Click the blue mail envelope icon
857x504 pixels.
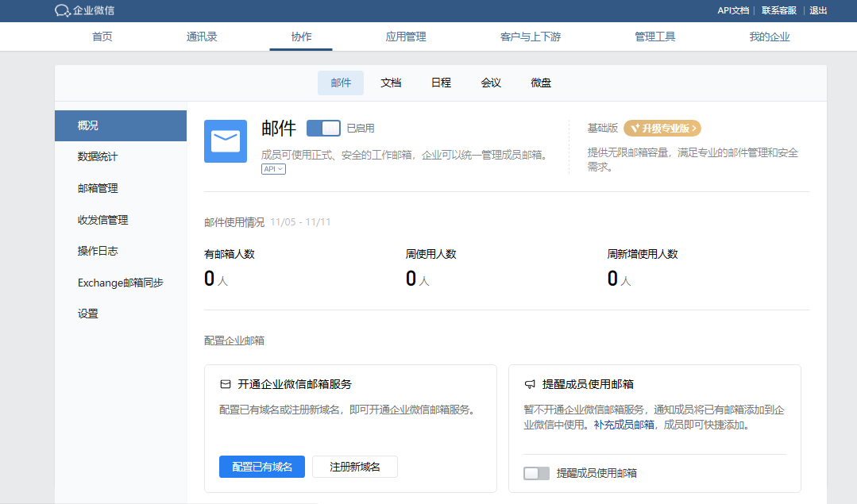[x=225, y=141]
